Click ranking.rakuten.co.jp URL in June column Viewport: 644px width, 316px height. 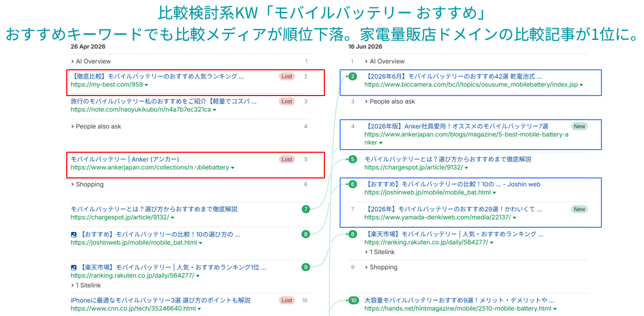pos(426,243)
